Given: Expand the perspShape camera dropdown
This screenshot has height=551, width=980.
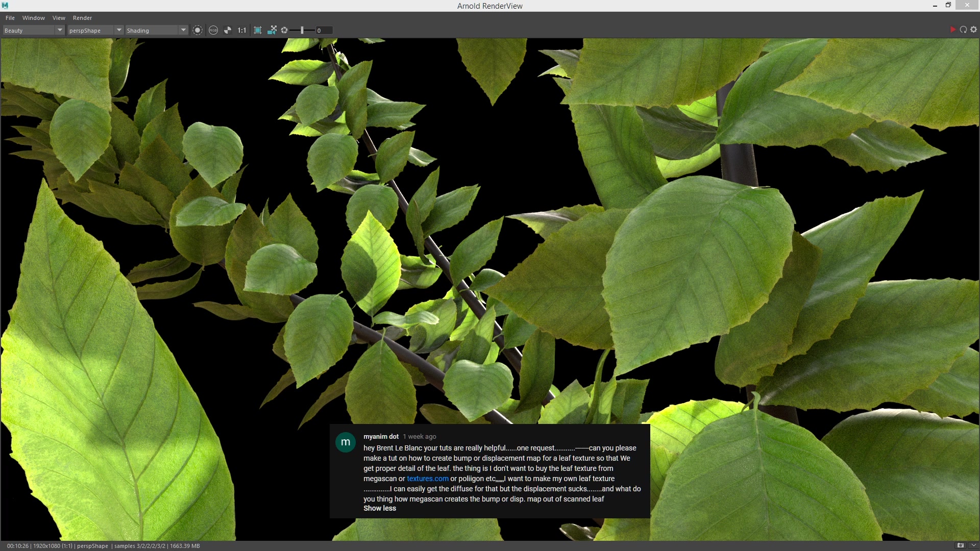Looking at the screenshot, I should point(95,31).
